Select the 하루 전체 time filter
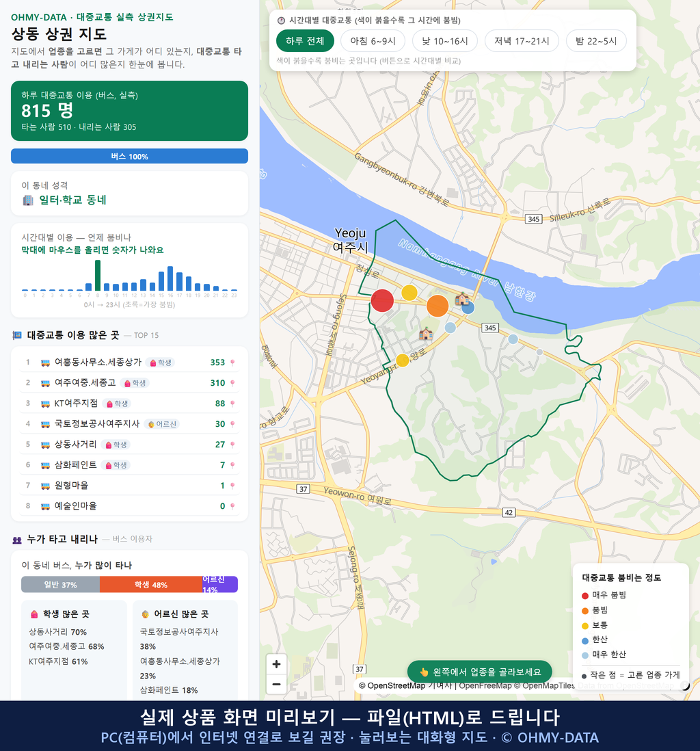Viewport: 700px width, 751px height. point(305,41)
